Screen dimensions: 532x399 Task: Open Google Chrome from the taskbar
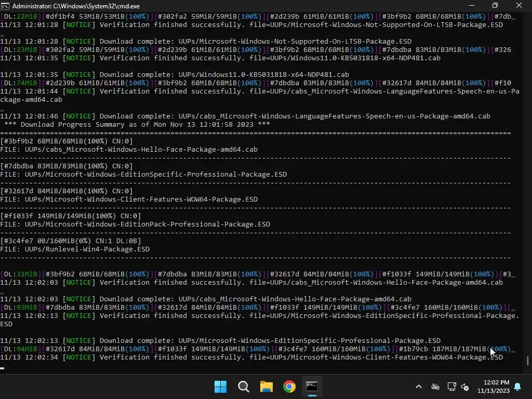tap(289, 387)
